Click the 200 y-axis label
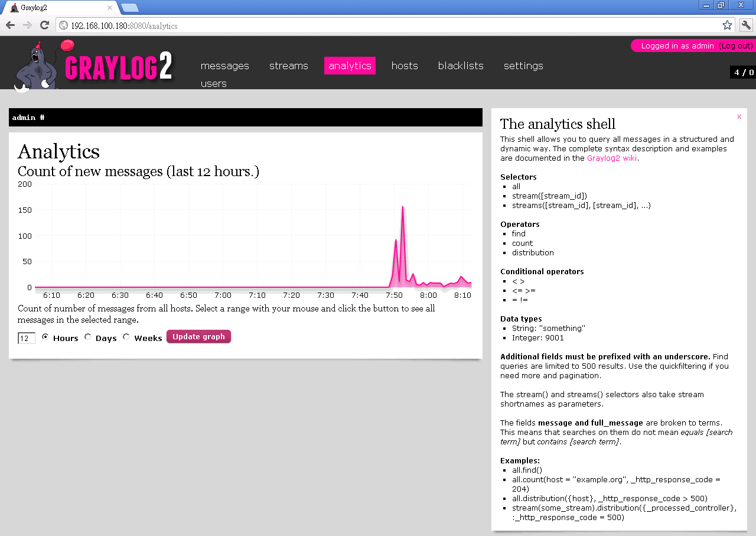The image size is (756, 536). click(x=25, y=184)
